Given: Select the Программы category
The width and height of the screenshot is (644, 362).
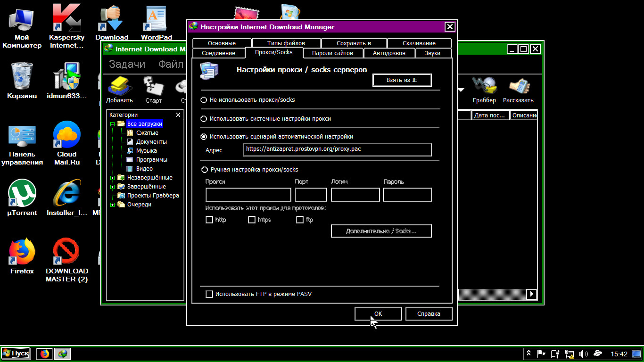Looking at the screenshot, I should pyautogui.click(x=152, y=160).
